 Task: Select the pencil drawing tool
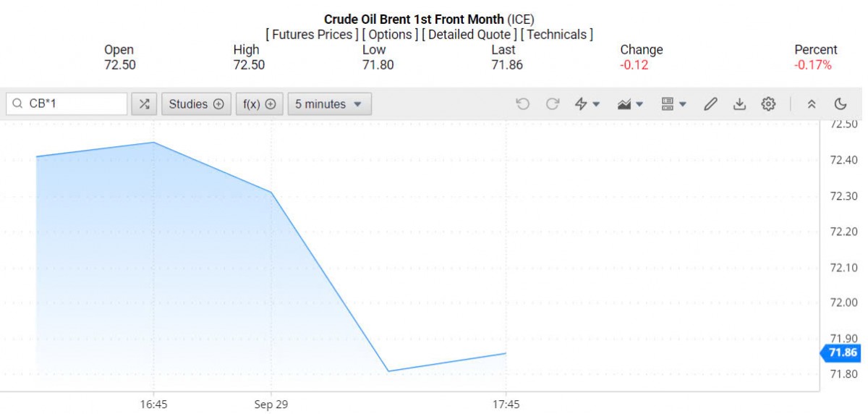point(710,104)
